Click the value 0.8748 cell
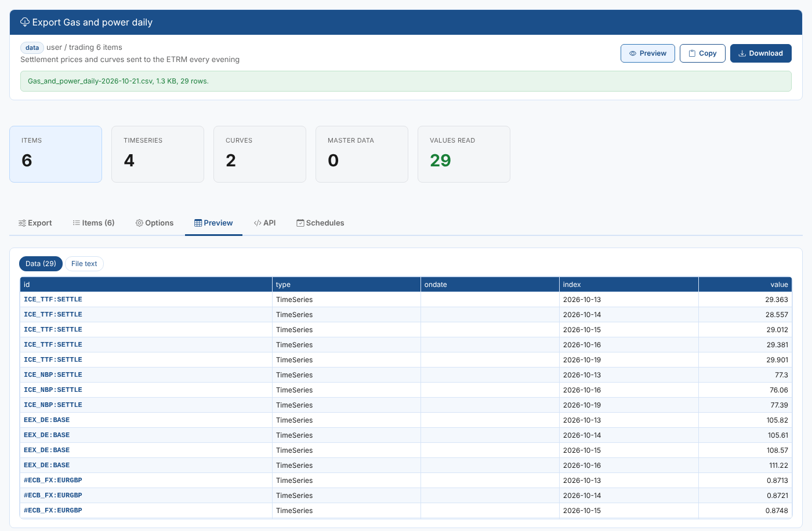812x531 pixels. pyautogui.click(x=745, y=511)
